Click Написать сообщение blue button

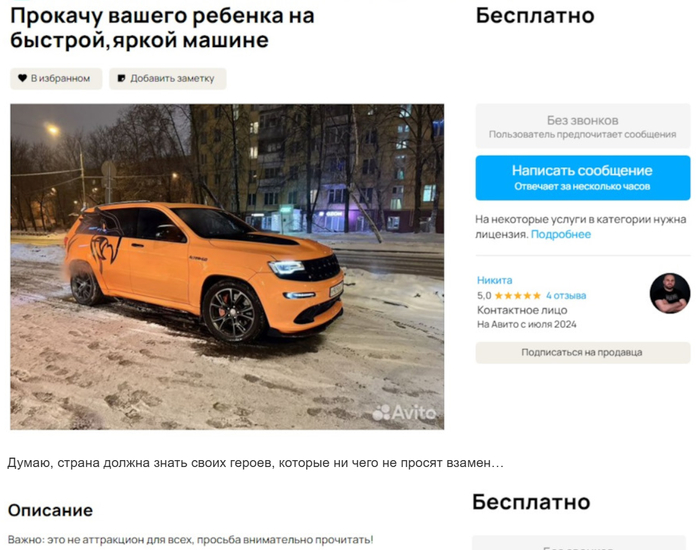583,178
